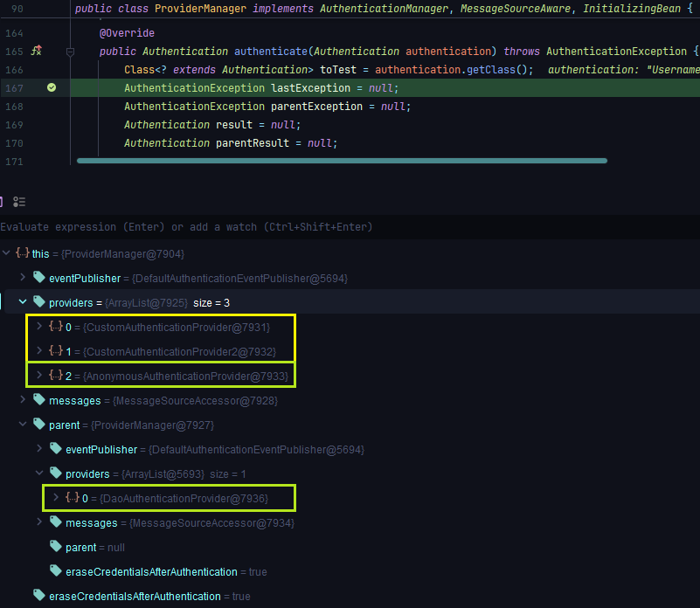Collapse the 'this' ProviderManager@7904 node

point(7,253)
